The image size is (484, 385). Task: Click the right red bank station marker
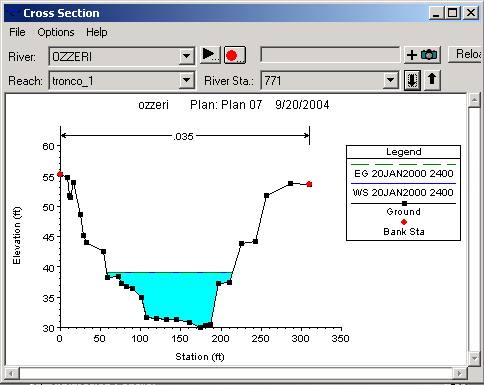[x=309, y=184]
